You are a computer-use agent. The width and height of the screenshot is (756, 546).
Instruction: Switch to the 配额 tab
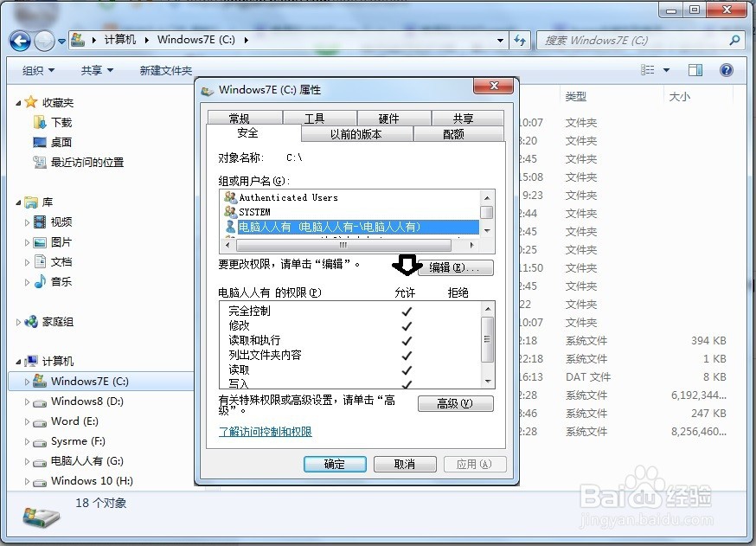pos(458,134)
